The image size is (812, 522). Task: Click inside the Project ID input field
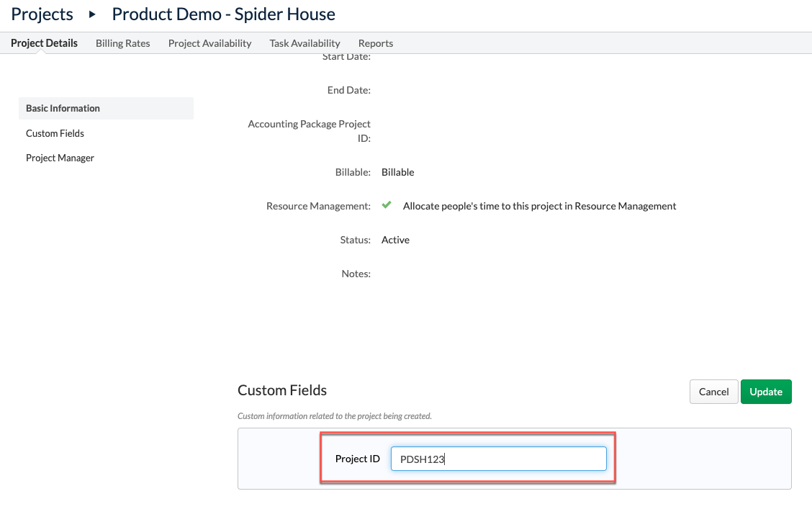(x=498, y=458)
